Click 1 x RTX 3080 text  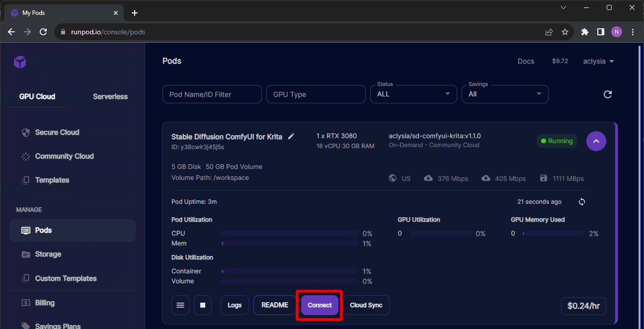point(336,136)
